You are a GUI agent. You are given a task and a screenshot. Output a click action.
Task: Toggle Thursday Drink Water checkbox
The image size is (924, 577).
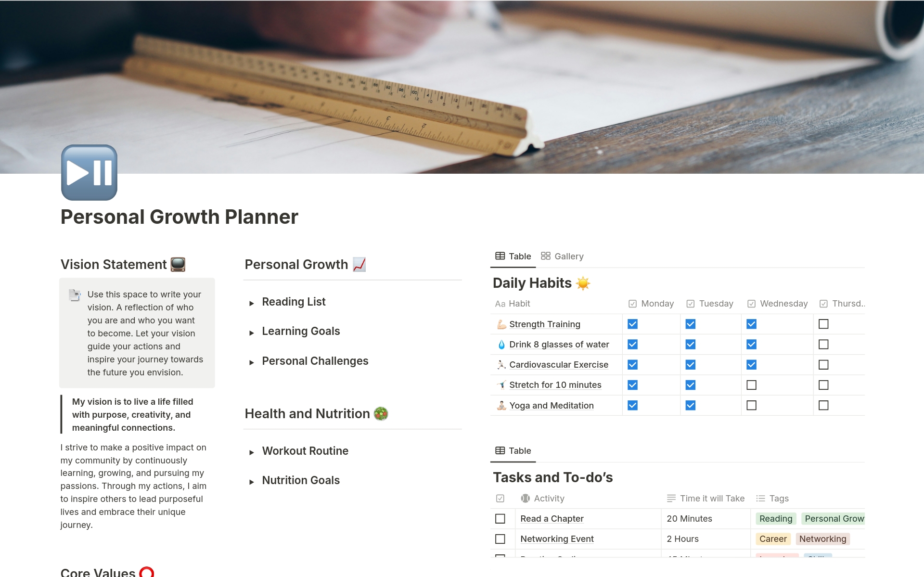pos(823,345)
